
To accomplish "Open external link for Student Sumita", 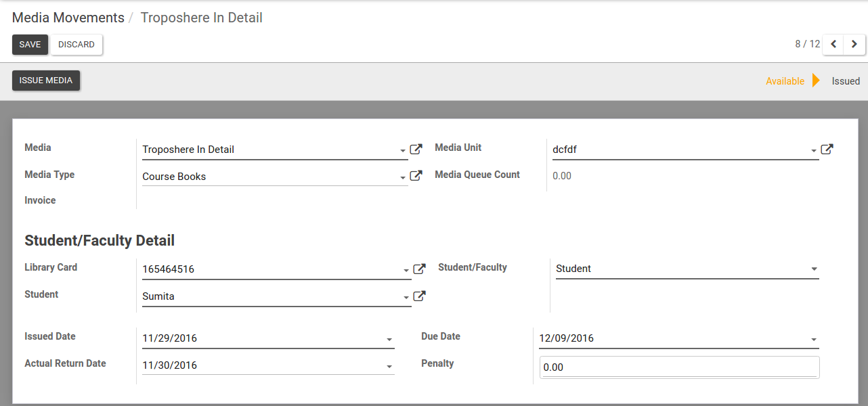I will [x=420, y=296].
